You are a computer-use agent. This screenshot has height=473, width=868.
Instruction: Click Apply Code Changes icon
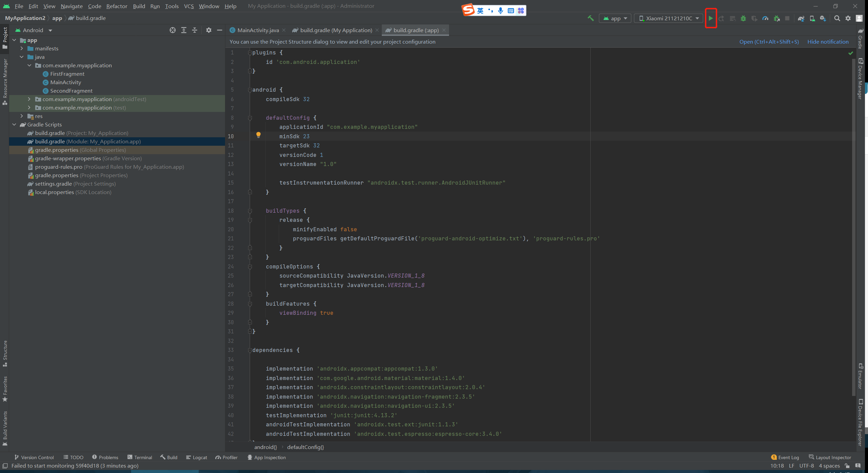(733, 18)
